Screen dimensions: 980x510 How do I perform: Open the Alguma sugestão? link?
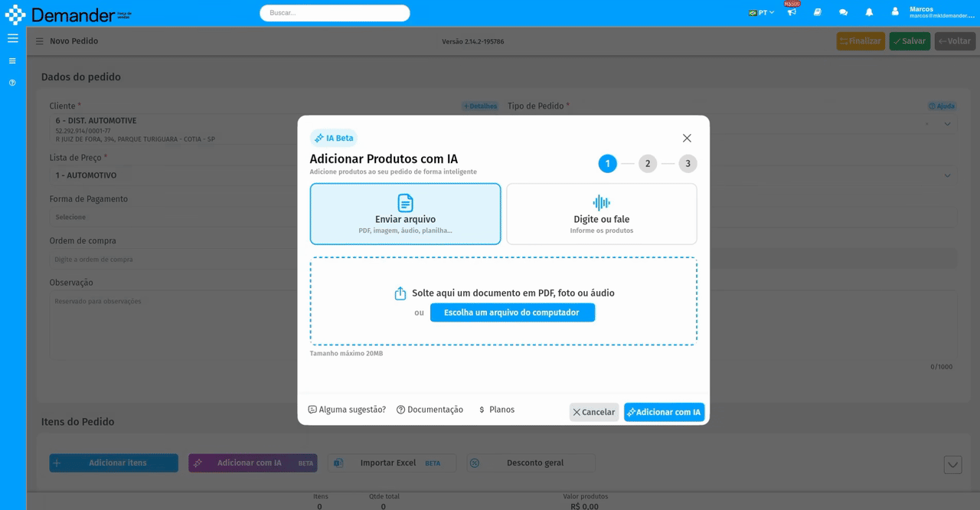[347, 410]
